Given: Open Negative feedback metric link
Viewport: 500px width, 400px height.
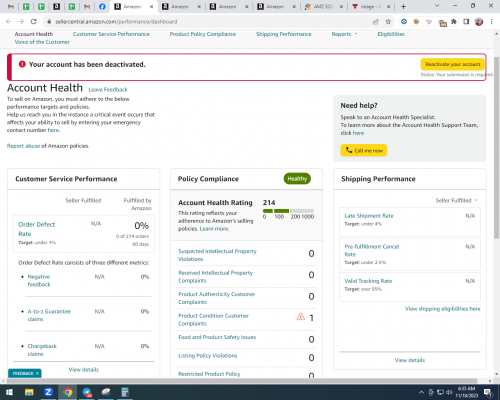Looking at the screenshot, I should tap(39, 280).
